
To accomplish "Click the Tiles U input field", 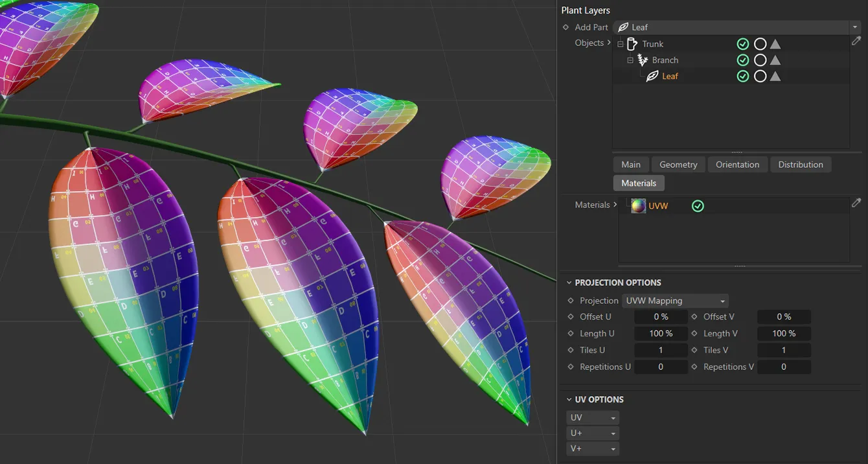I will coord(661,350).
